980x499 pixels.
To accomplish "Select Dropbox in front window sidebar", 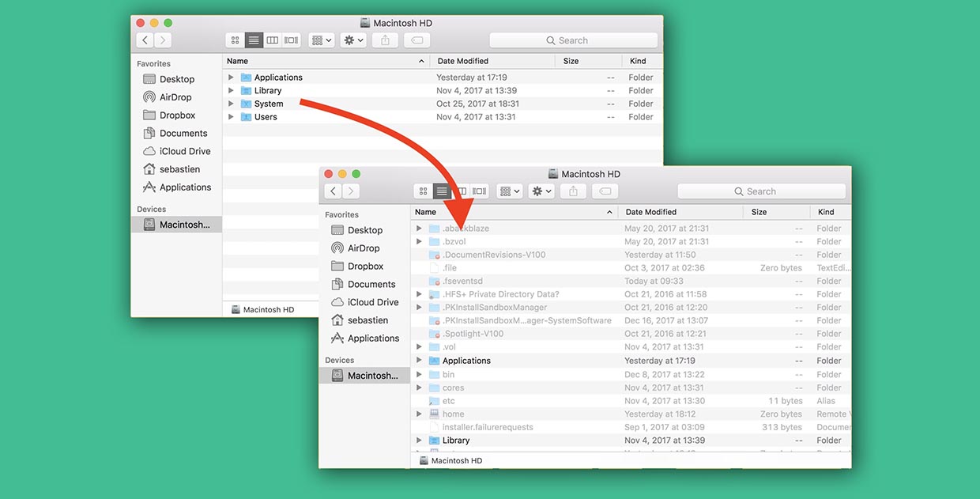I will (x=364, y=267).
